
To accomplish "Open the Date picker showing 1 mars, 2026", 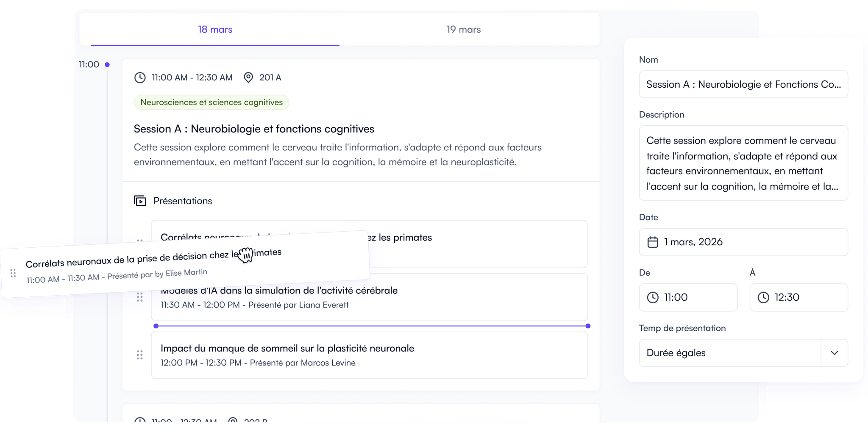I will 743,242.
